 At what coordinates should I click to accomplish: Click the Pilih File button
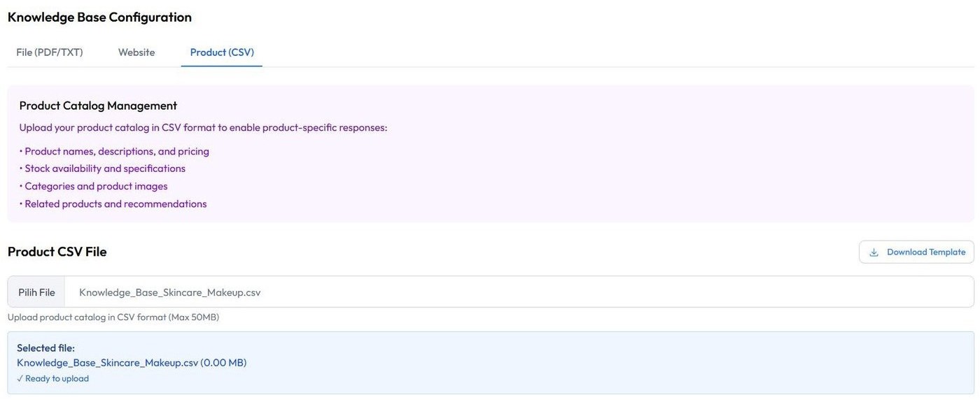pos(36,292)
